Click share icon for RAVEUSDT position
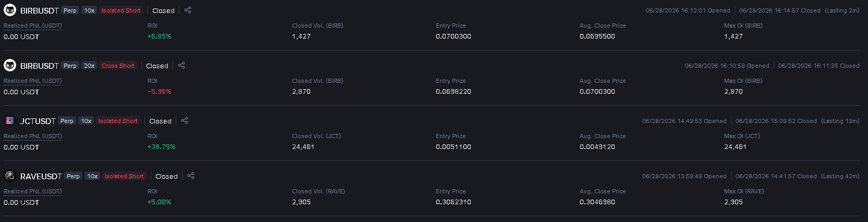Image resolution: width=868 pixels, height=222 pixels. [191, 176]
